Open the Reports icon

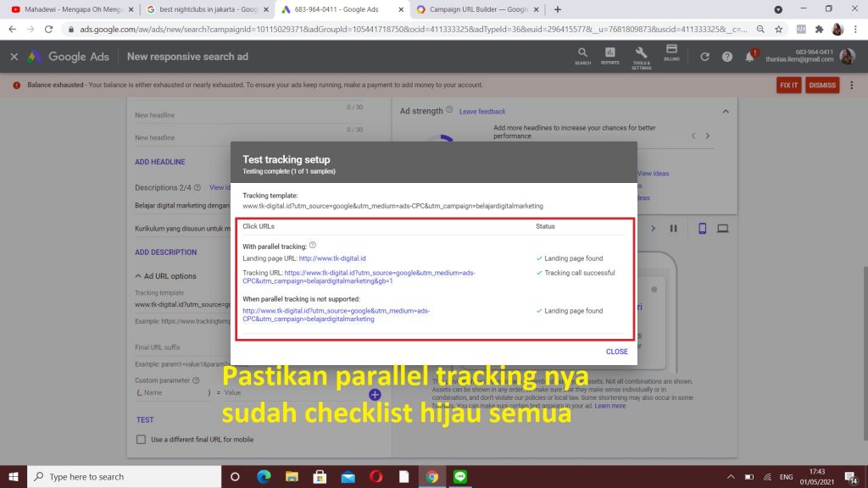(x=609, y=54)
